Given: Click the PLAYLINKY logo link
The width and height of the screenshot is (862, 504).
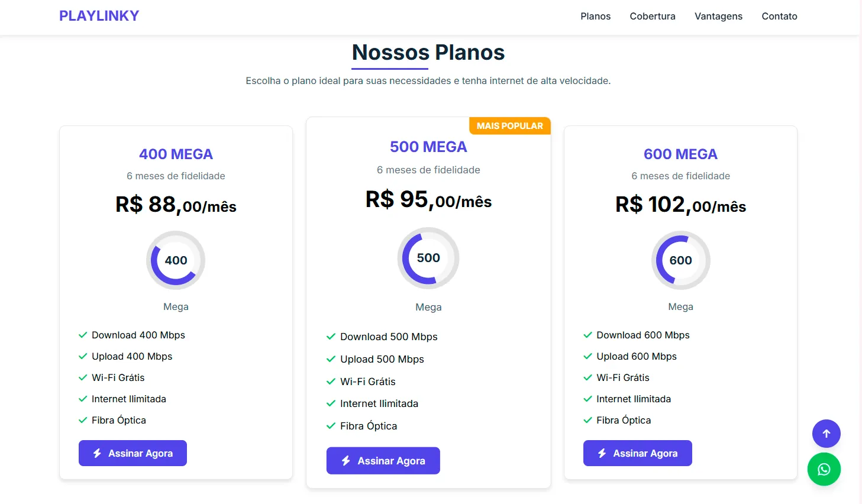Looking at the screenshot, I should [99, 16].
